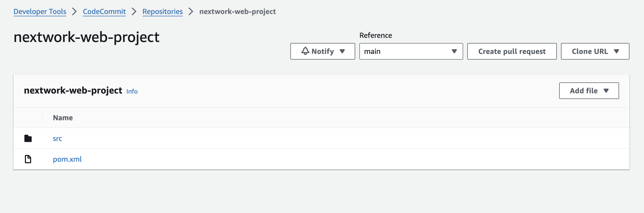Open the Reference branch selector showing main
Viewport: 644px width, 213px height.
411,51
